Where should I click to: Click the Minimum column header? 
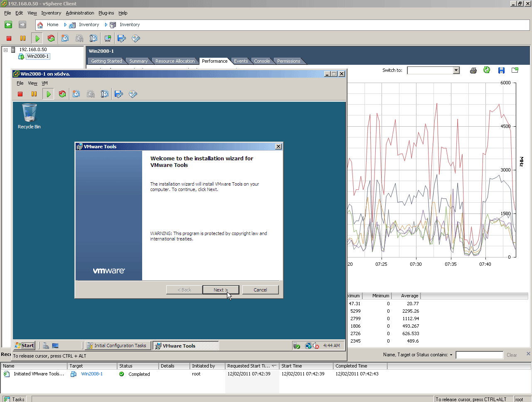377,296
